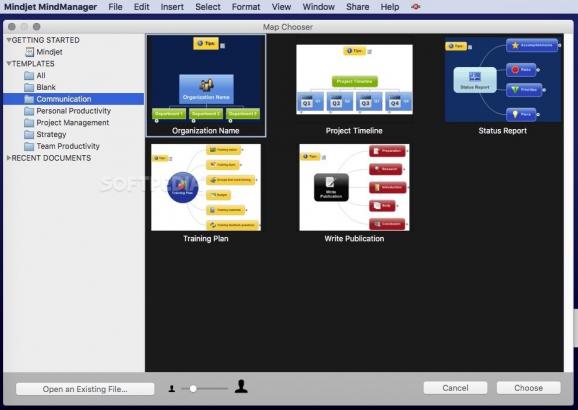578x410 pixels.
Task: Click the RECENT DOCUMENTS header text
Action: pos(51,158)
